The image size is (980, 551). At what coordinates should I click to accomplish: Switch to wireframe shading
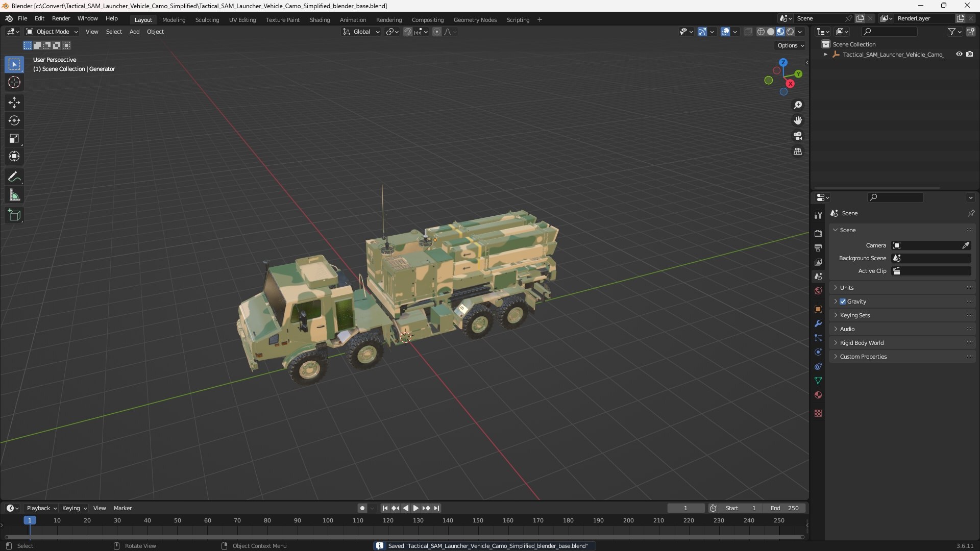click(x=761, y=32)
